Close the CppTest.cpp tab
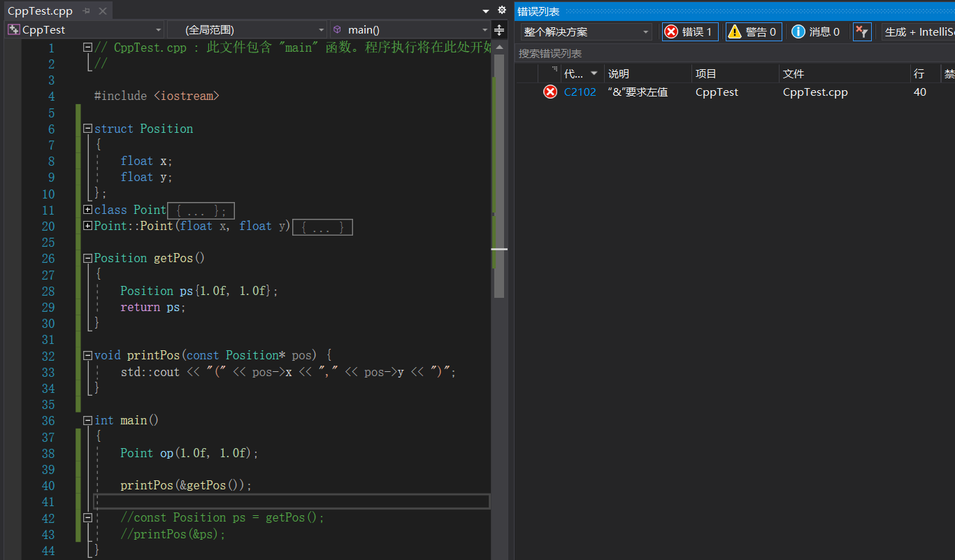 pyautogui.click(x=103, y=11)
